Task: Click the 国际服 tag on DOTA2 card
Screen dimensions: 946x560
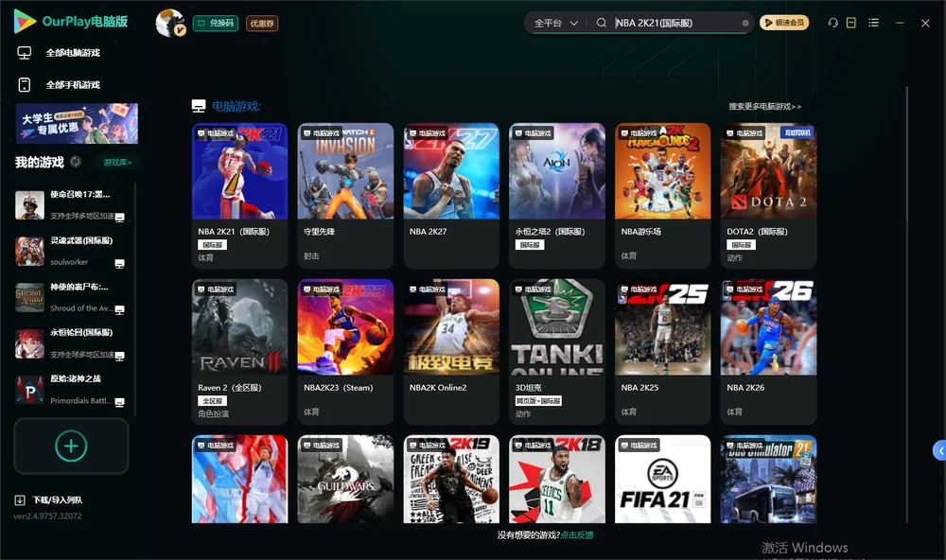Action: 741,244
